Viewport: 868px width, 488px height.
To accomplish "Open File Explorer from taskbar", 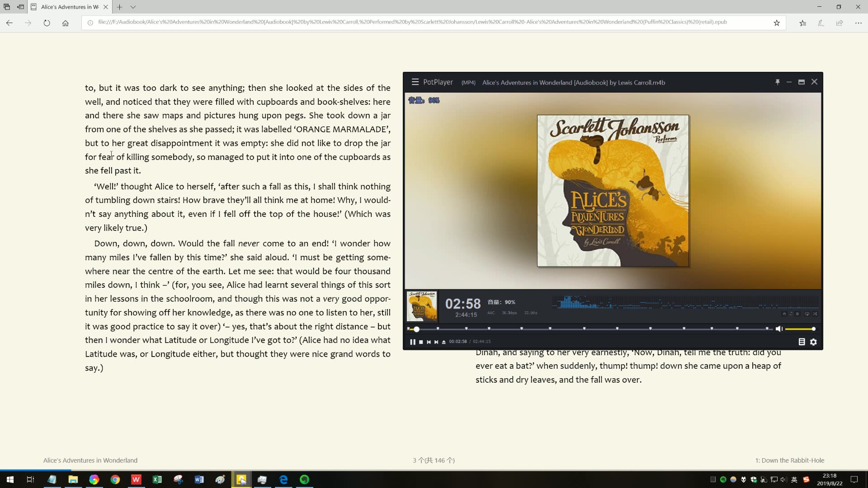I will (x=73, y=479).
